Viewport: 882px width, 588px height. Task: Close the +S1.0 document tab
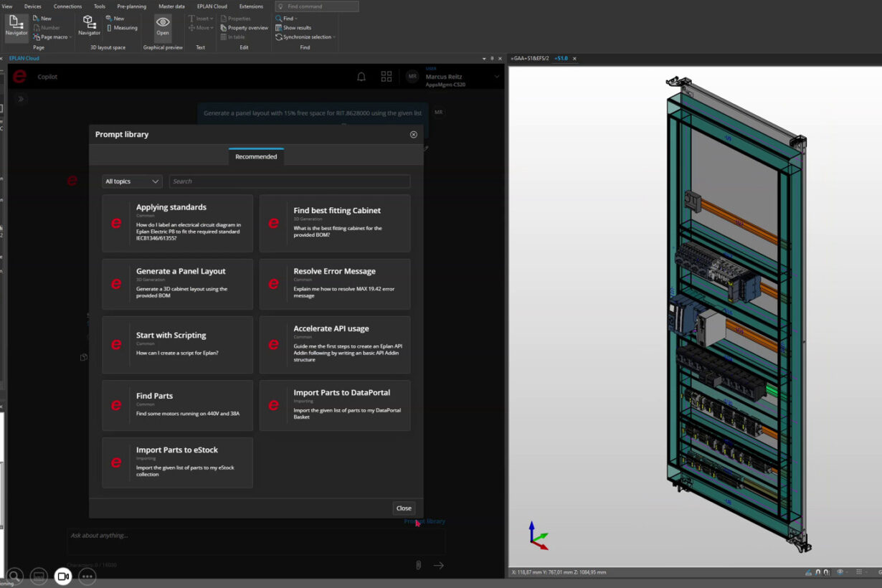(x=574, y=58)
